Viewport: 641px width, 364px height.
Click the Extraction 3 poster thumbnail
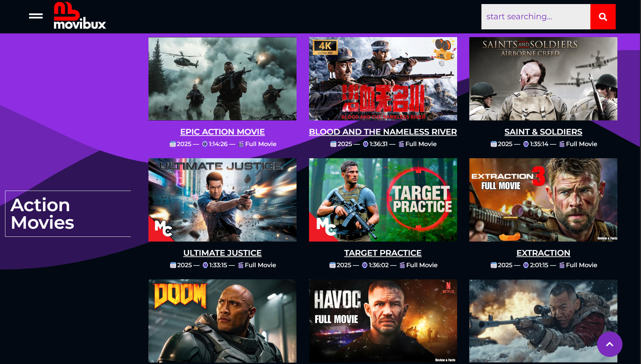click(x=543, y=200)
